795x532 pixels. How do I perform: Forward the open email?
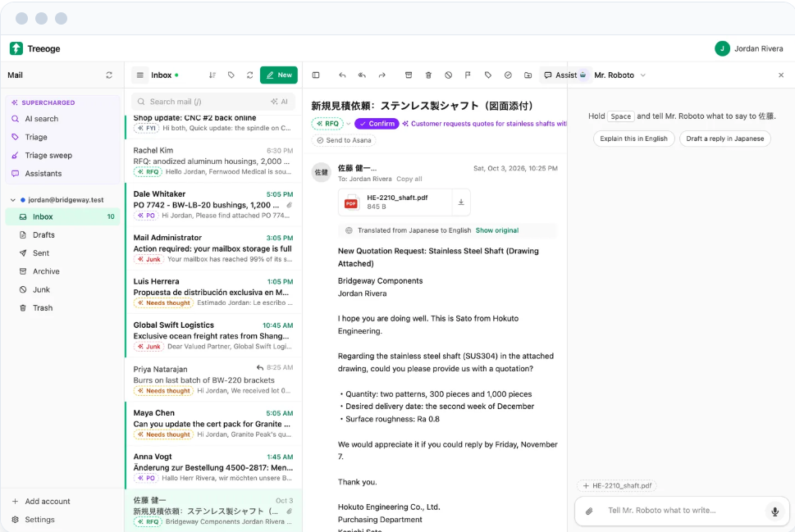pyautogui.click(x=382, y=75)
